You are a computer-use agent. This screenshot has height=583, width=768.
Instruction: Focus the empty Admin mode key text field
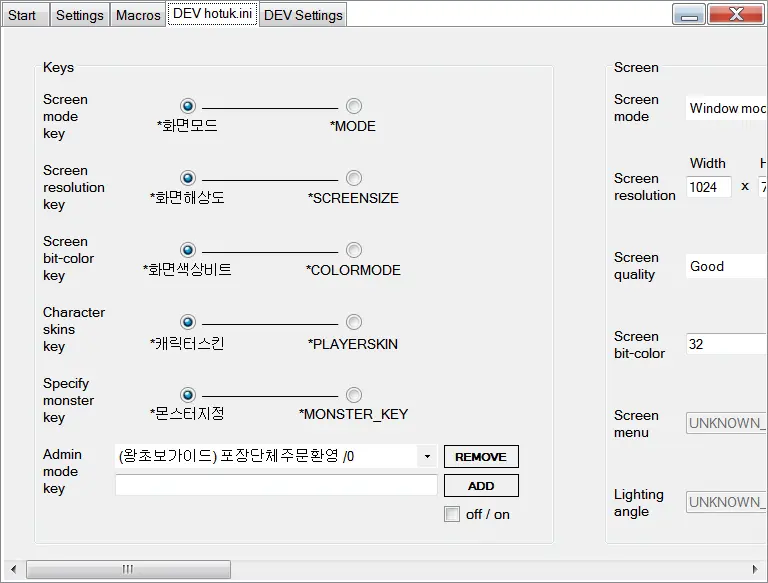(276, 485)
